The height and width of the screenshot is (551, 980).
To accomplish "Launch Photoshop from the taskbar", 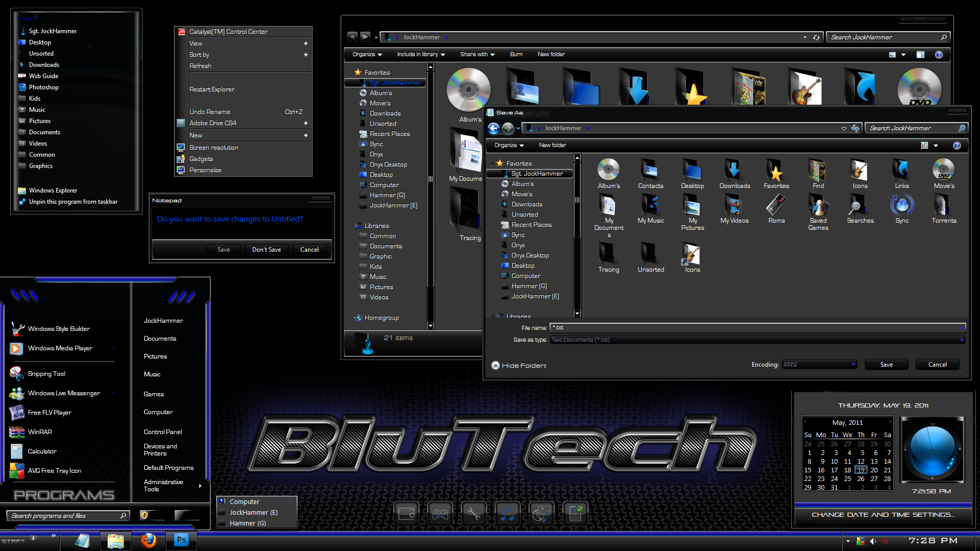I will [181, 540].
